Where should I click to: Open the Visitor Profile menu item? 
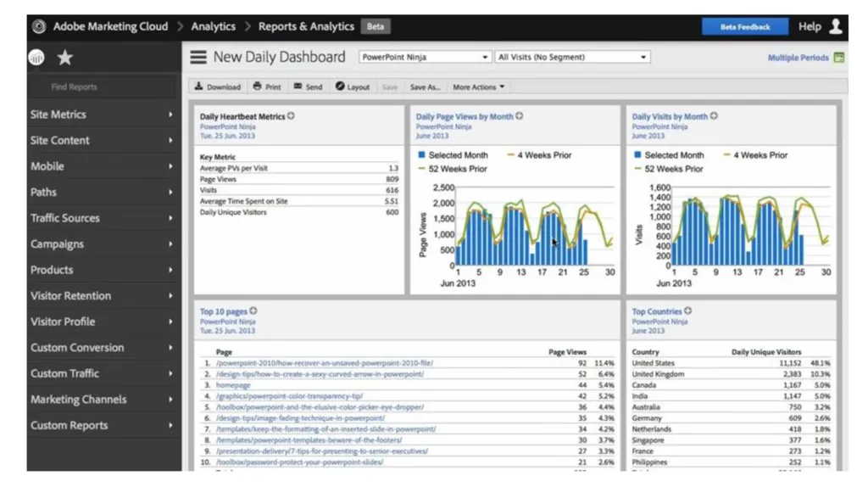(x=103, y=322)
